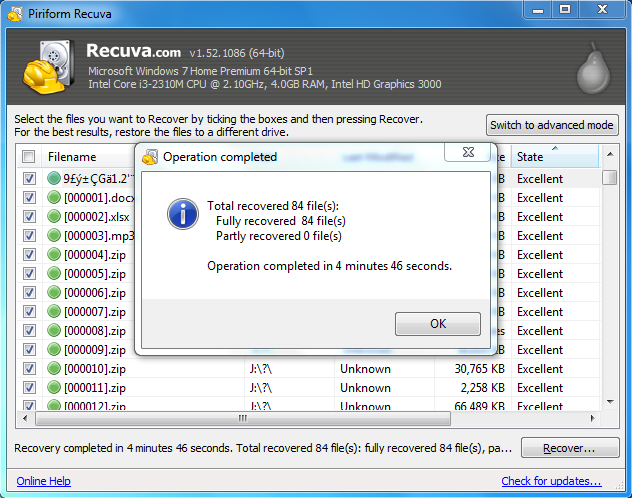The image size is (632, 498).
Task: Click the Recover... button
Action: point(570,448)
